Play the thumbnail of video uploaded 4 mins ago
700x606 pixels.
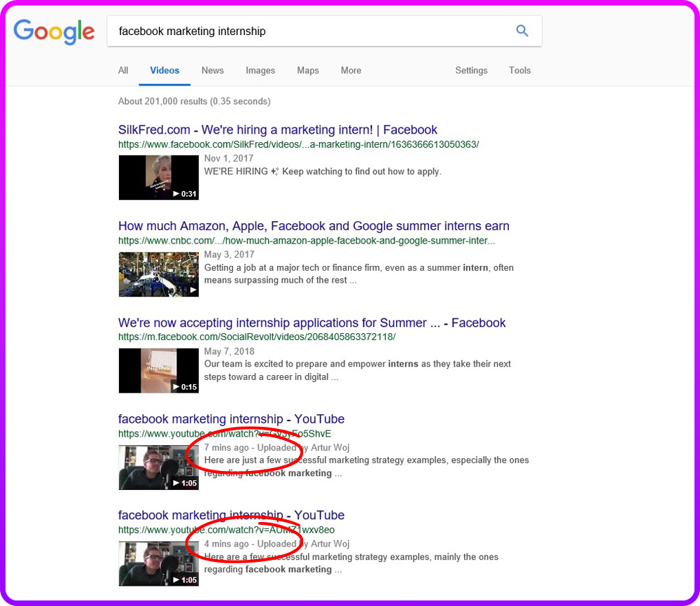(x=158, y=563)
